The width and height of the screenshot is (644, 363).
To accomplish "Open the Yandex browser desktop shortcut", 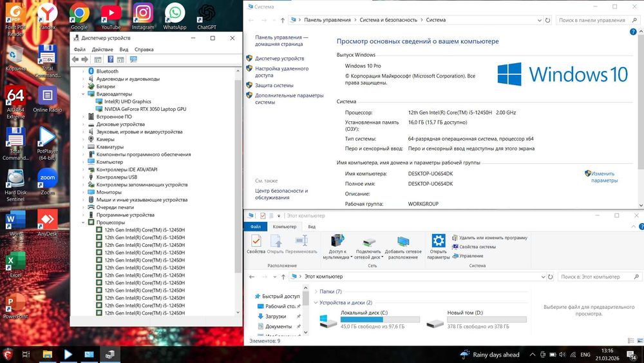I will pyautogui.click(x=47, y=17).
